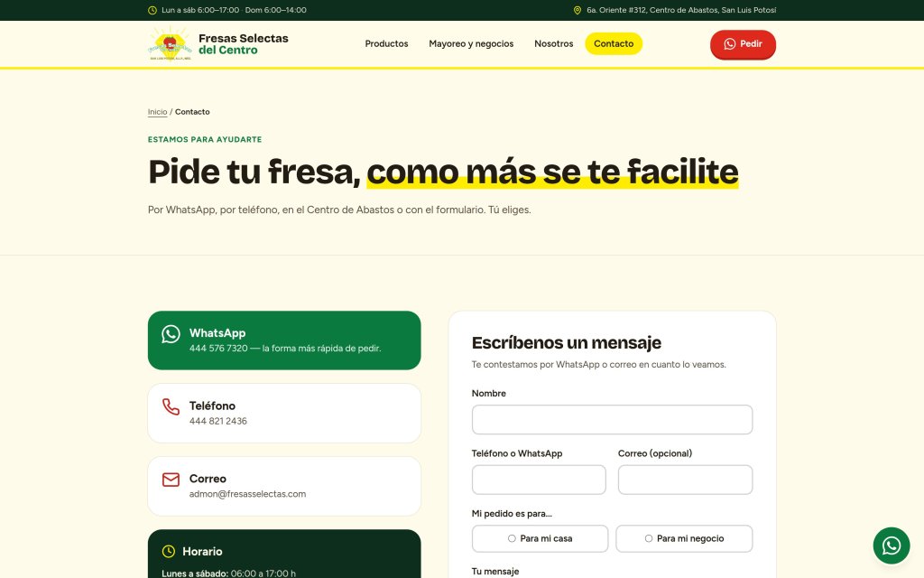Click Fresas Selectas del Centro brand name

(244, 44)
